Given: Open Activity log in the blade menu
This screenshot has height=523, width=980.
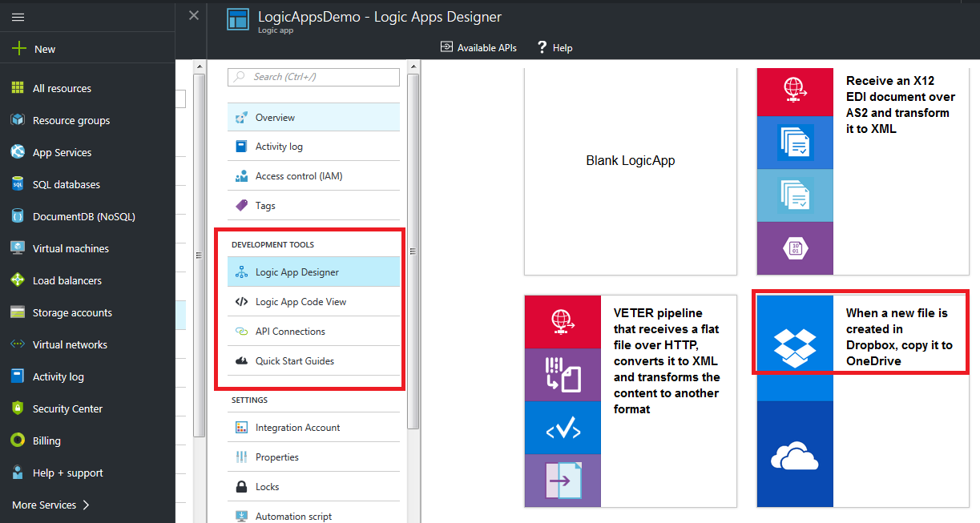Looking at the screenshot, I should (x=313, y=147).
